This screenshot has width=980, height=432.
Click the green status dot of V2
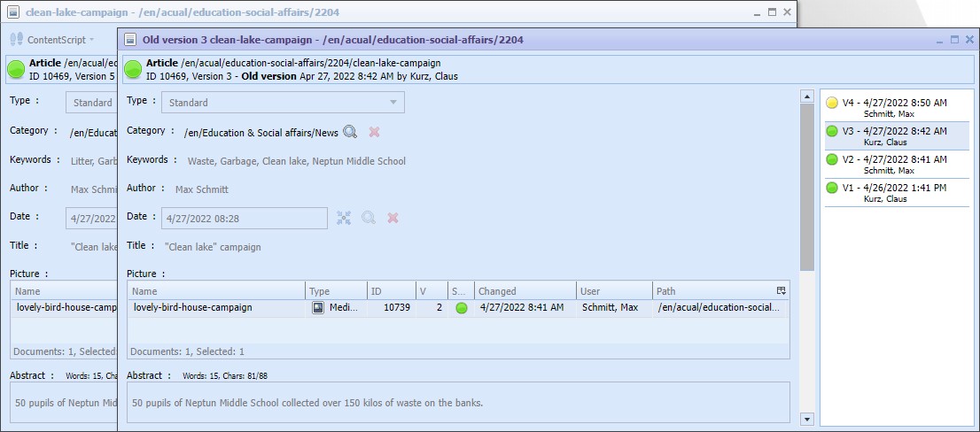832,159
